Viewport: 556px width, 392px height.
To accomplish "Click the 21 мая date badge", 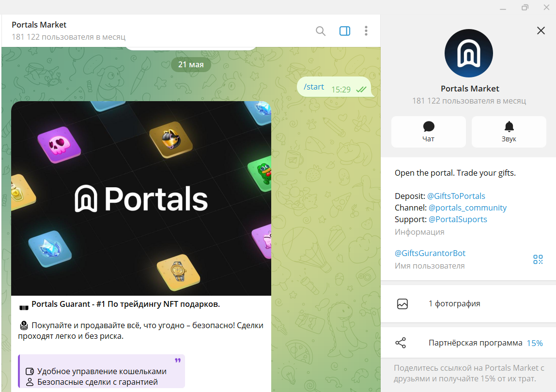I will coord(191,64).
